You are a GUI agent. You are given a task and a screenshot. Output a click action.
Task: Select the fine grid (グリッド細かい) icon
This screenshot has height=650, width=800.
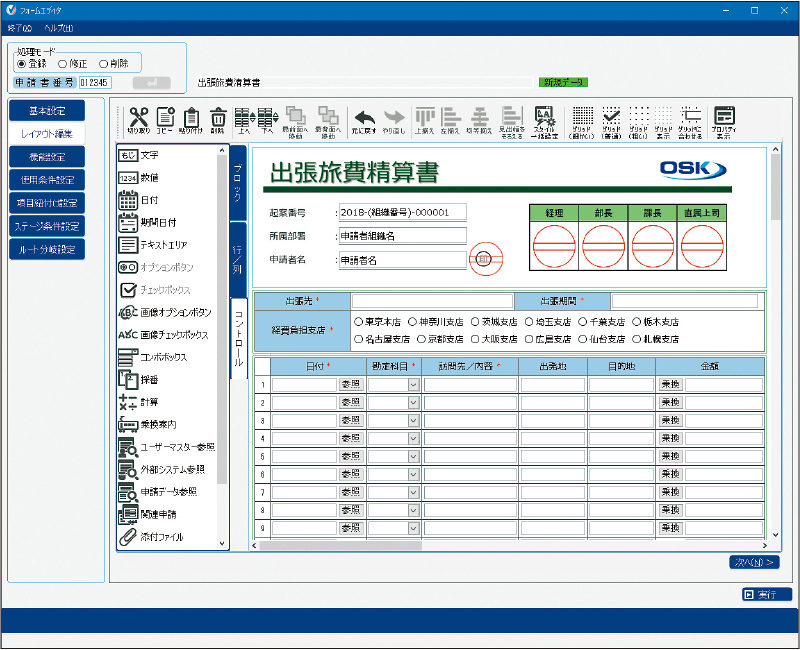point(582,122)
